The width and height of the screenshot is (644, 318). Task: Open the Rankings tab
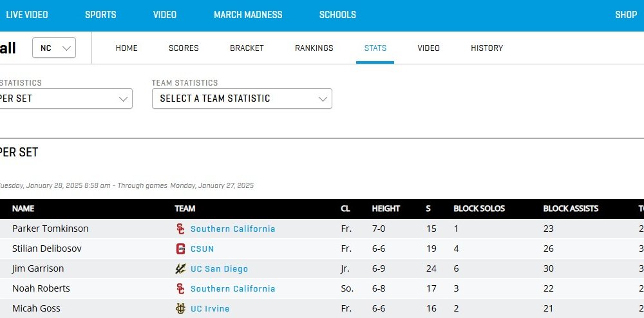314,48
